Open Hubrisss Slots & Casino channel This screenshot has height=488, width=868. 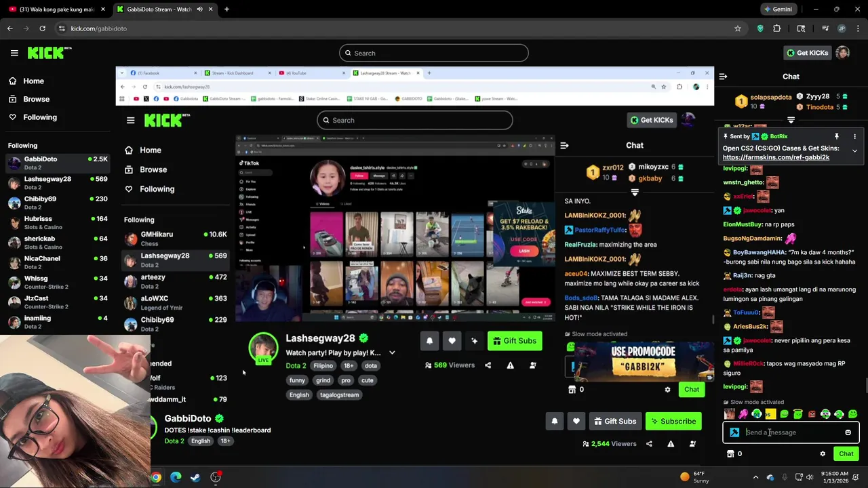coord(58,223)
